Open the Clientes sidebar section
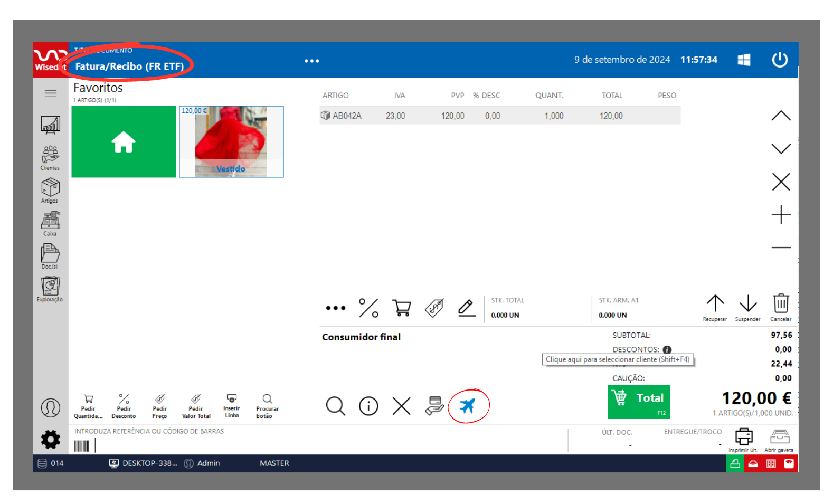This screenshot has width=833, height=504. pos(50,157)
